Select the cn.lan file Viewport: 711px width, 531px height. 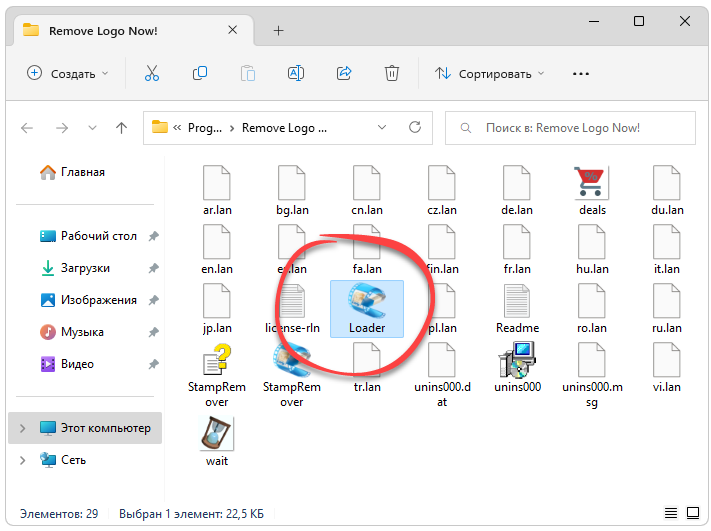pos(367,191)
